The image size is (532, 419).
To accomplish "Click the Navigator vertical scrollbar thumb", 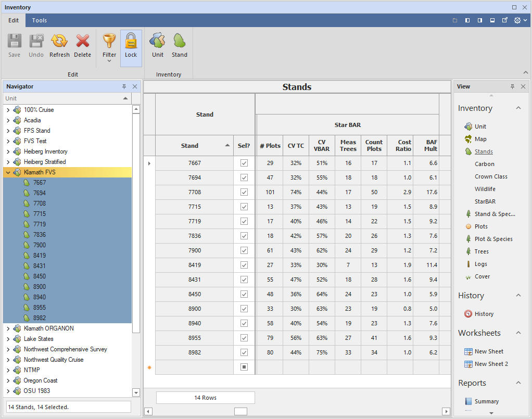I will [x=136, y=223].
